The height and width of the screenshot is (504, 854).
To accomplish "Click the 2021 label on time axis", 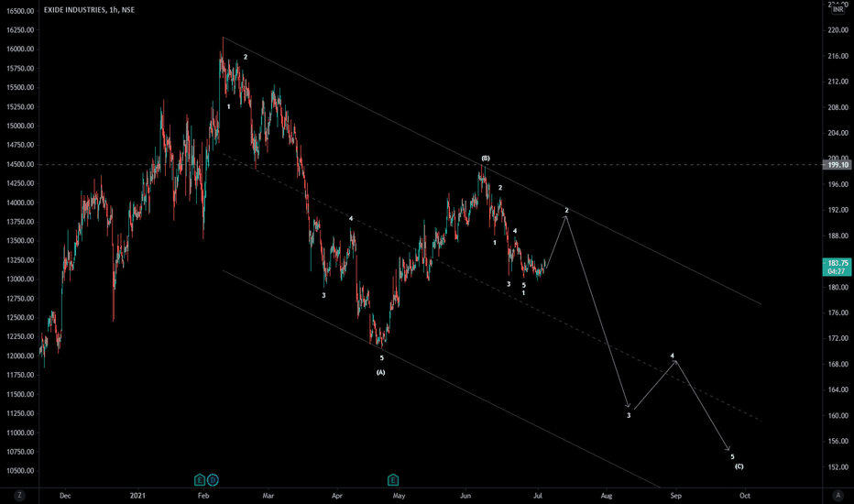I will click(137, 496).
